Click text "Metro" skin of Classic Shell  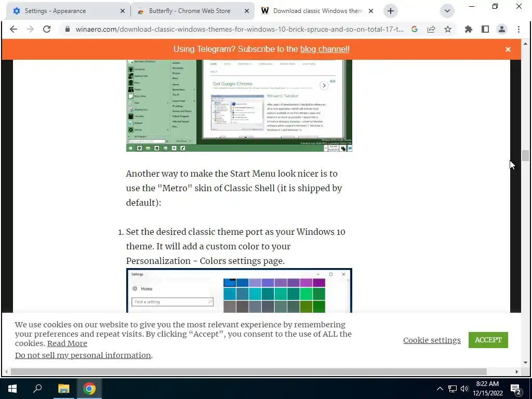tap(216, 188)
